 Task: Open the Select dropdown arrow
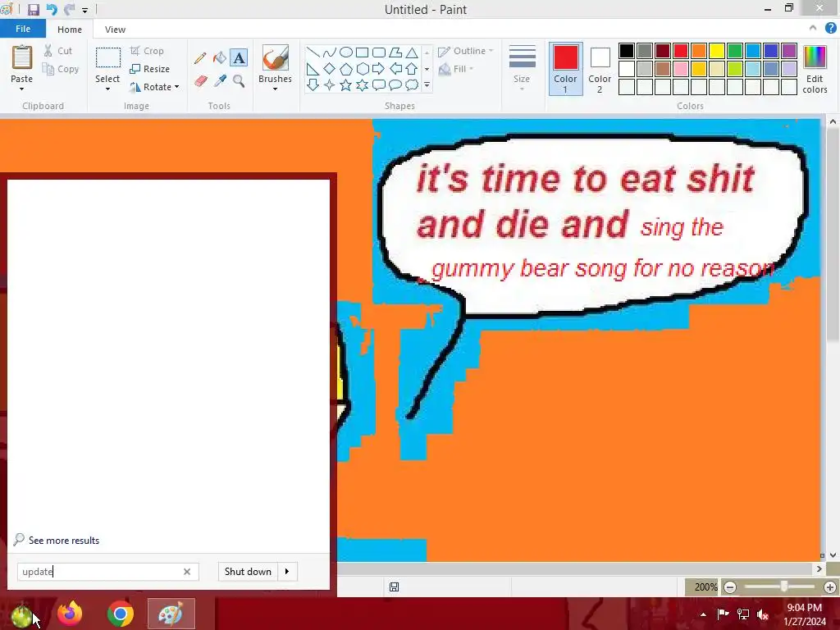107,89
